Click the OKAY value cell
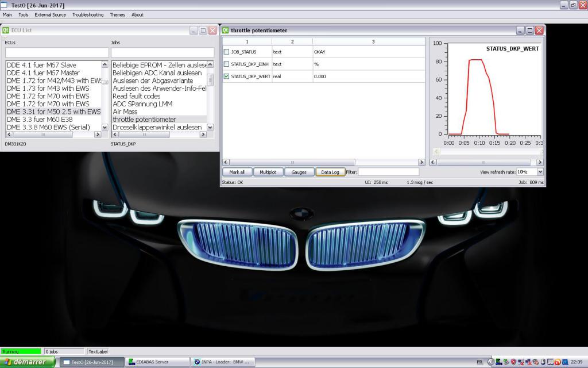Viewport: 588px width, 368px height. [369, 52]
